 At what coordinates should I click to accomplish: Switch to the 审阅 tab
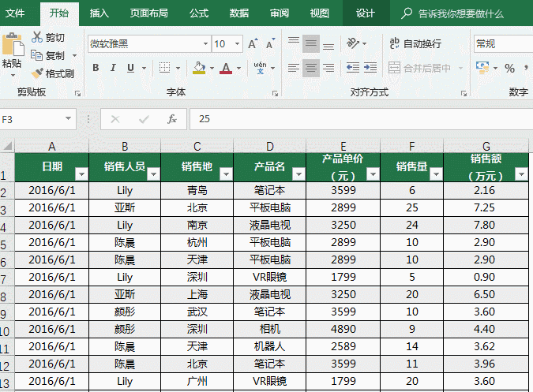click(280, 13)
